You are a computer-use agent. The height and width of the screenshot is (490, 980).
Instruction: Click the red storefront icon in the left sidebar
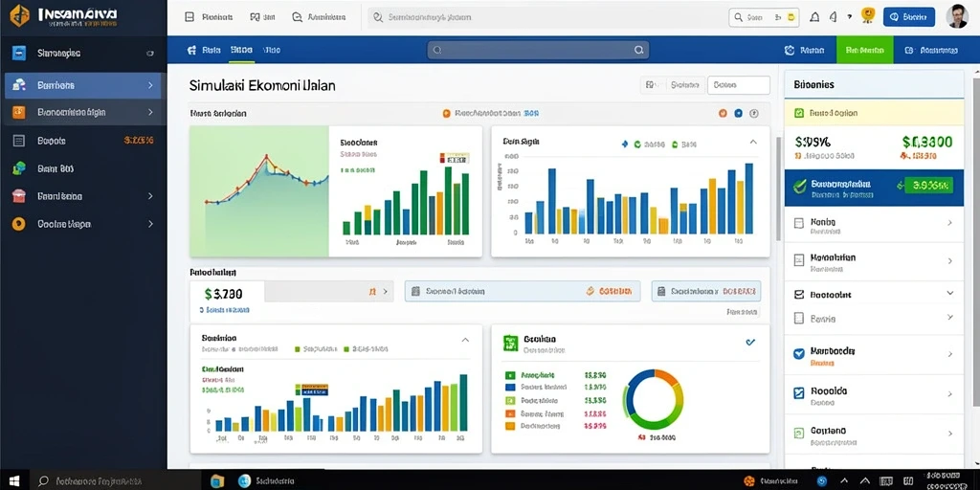(x=19, y=195)
